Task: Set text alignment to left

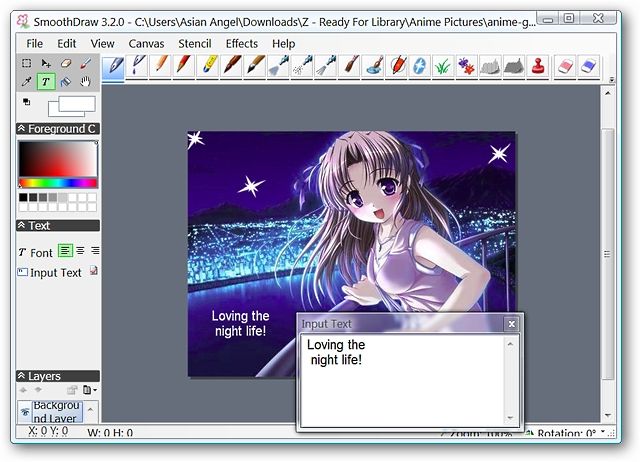Action: 65,251
